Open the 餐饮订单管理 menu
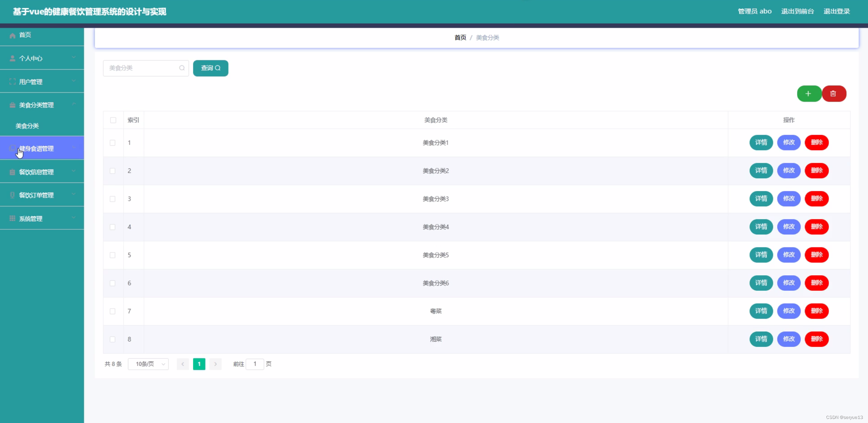Screen dimensions: 868x423 [x=42, y=195]
